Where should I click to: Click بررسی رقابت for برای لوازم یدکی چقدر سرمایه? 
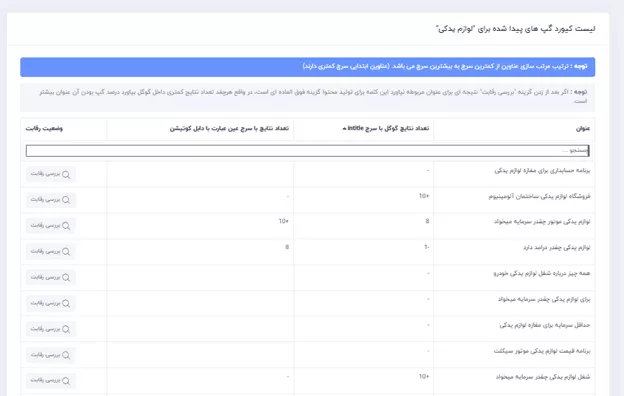coord(51,303)
